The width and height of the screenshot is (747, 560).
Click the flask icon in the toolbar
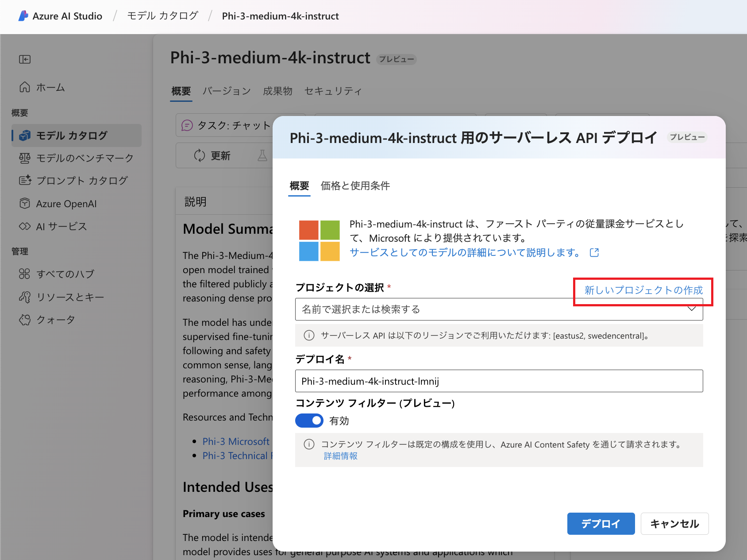click(262, 155)
